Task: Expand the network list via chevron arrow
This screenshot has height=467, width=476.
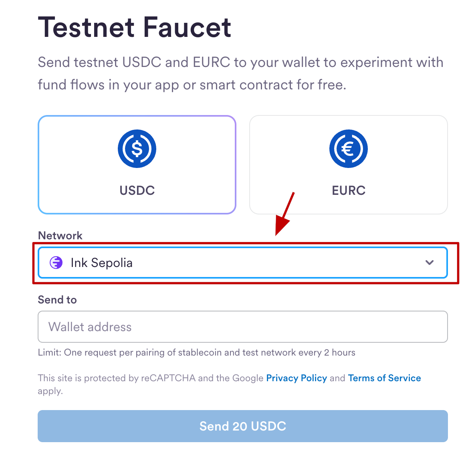Action: click(x=430, y=263)
